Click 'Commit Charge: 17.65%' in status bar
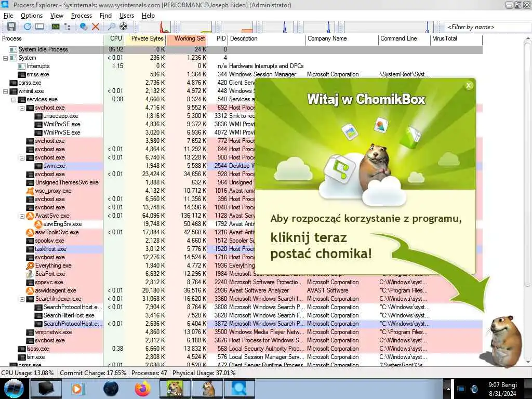The image size is (532, 399). (93, 373)
